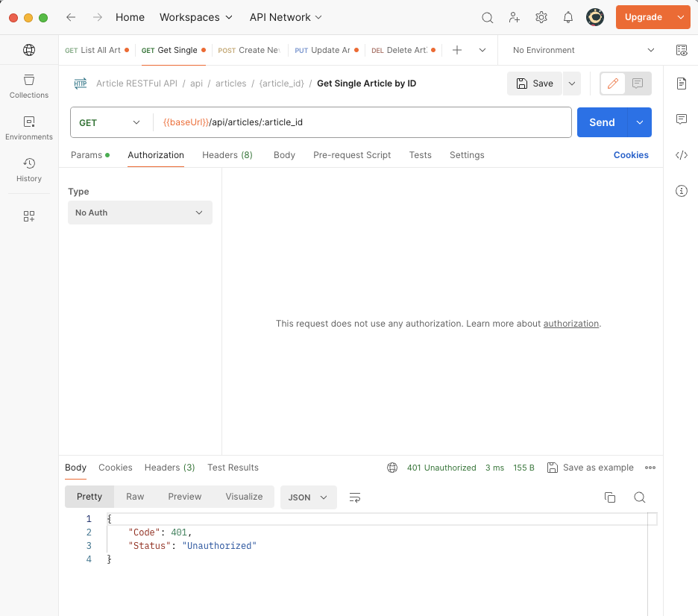Open the invite collaborators icon
698x616 pixels.
point(515,17)
